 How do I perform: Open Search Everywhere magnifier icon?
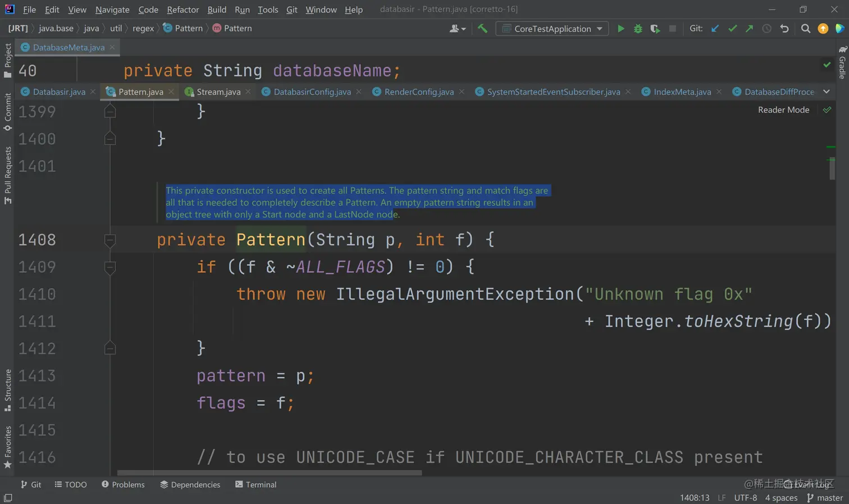[x=806, y=29]
